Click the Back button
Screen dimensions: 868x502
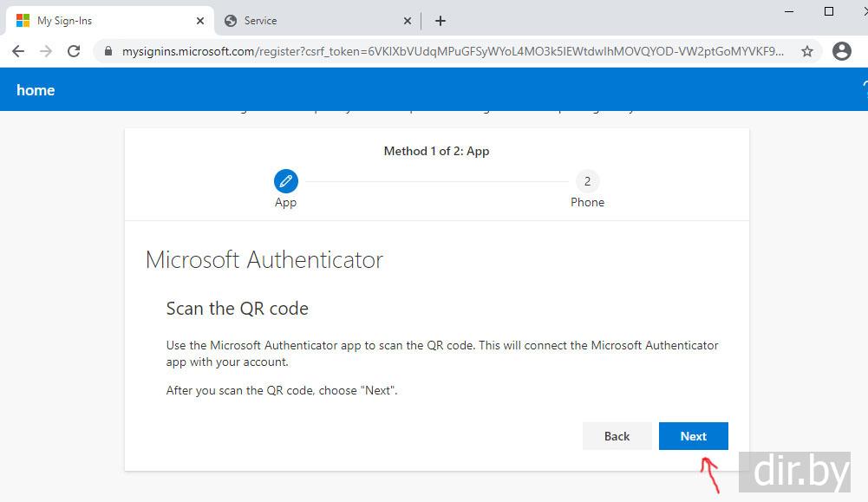[617, 436]
